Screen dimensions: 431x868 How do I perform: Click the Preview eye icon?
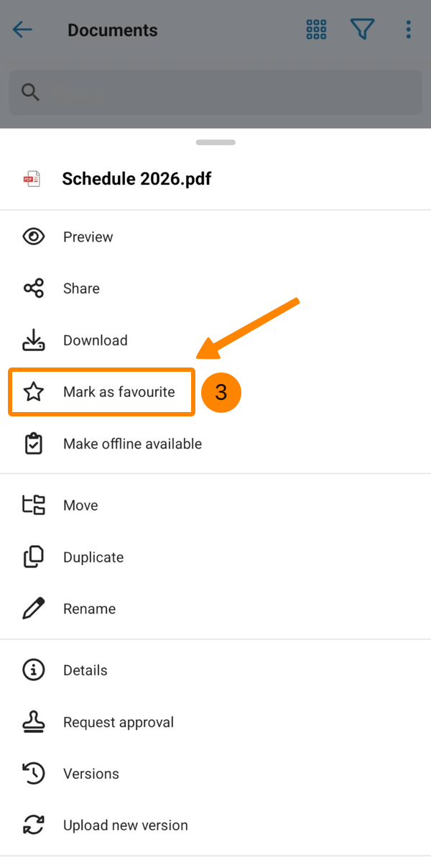pyautogui.click(x=34, y=237)
